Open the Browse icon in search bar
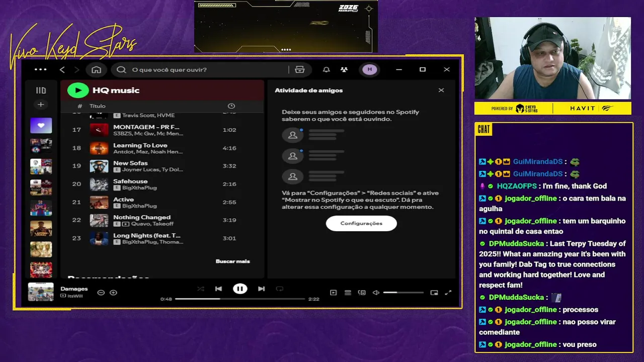 tap(299, 69)
